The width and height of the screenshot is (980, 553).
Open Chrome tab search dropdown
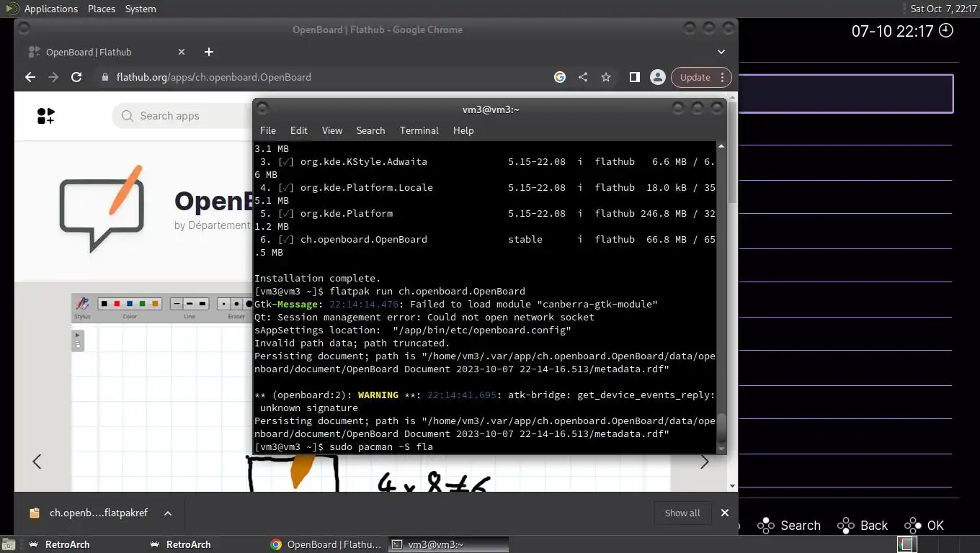[721, 52]
